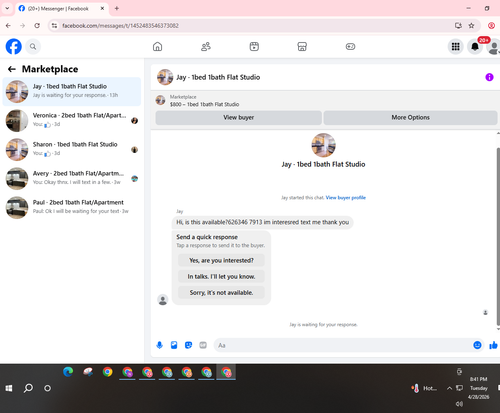The image size is (500, 413).
Task: Open the site information icon in address bar
Action: pyautogui.click(x=54, y=26)
